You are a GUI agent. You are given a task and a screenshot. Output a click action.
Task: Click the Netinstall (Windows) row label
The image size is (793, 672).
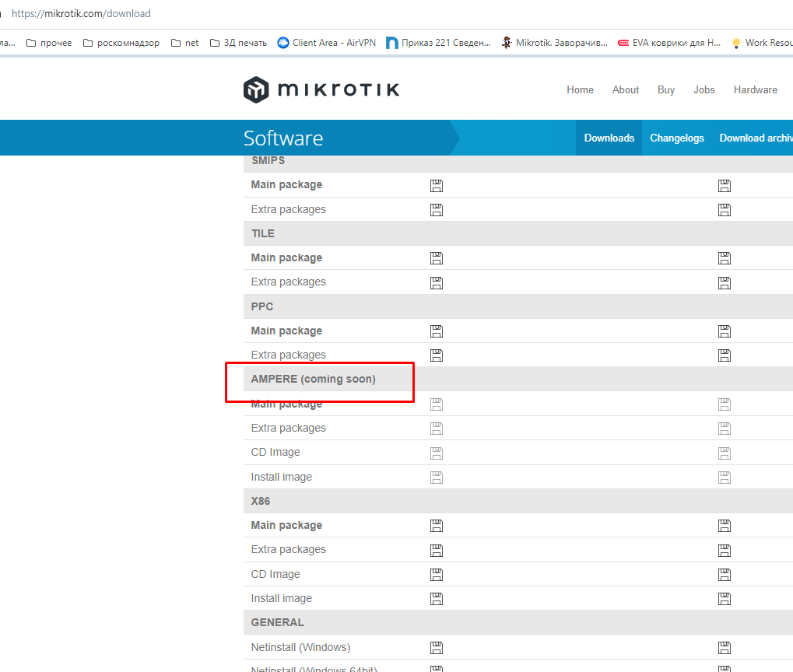(x=300, y=647)
